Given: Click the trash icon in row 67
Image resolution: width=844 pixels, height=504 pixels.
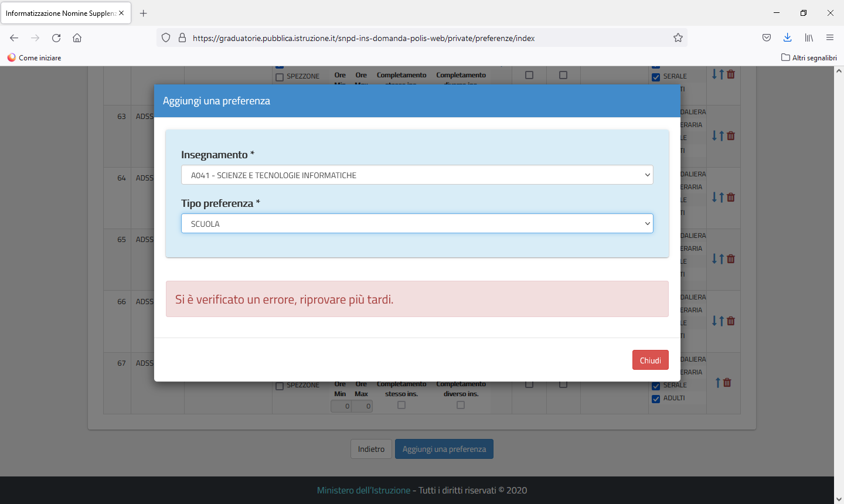Looking at the screenshot, I should pyautogui.click(x=727, y=383).
